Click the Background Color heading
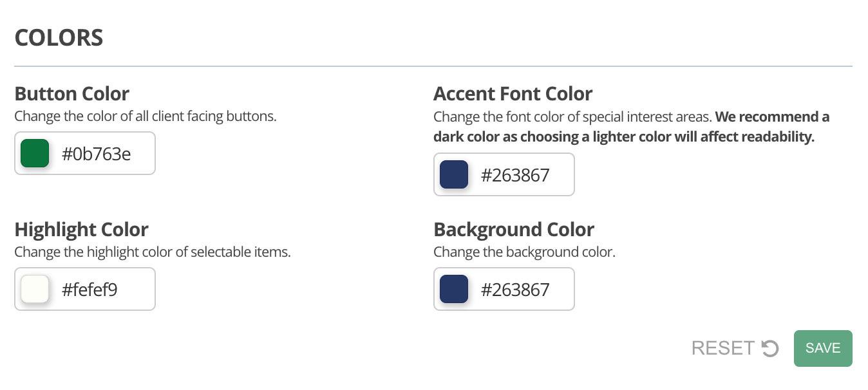868x390 pixels. [x=513, y=230]
